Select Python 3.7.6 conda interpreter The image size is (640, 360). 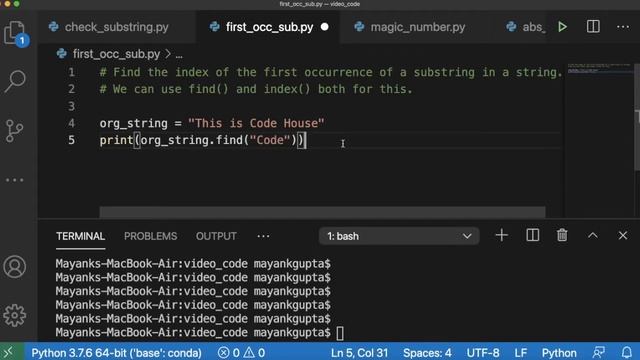(116, 353)
